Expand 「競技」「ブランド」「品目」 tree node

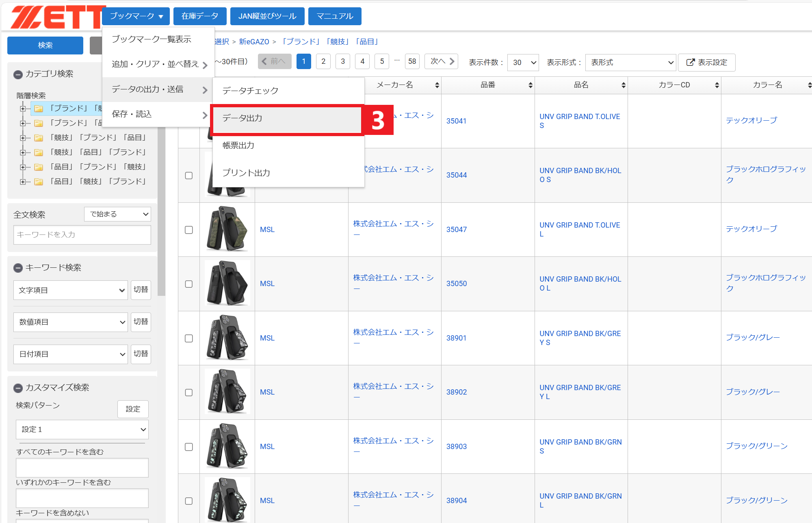pos(23,138)
